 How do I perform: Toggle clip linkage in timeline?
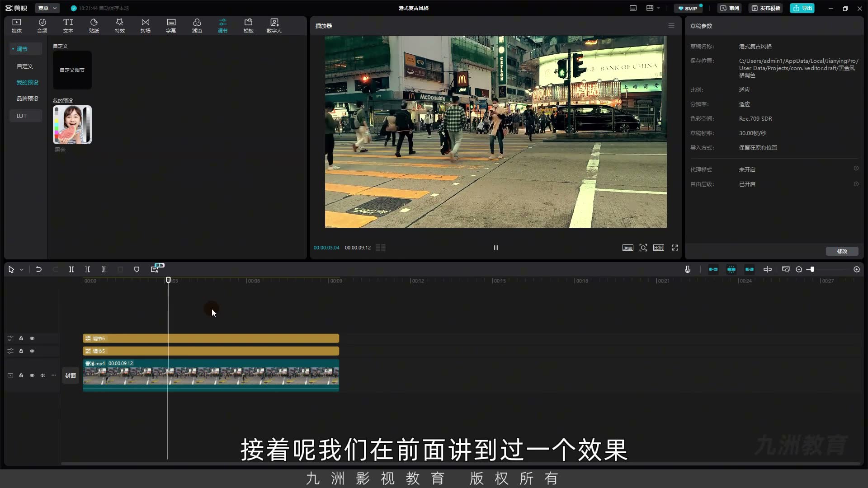tap(749, 269)
